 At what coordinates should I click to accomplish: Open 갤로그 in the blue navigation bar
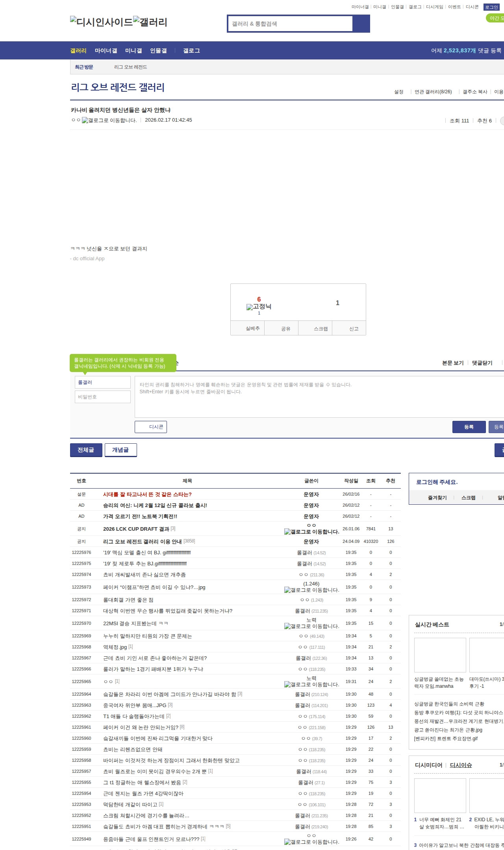click(191, 51)
